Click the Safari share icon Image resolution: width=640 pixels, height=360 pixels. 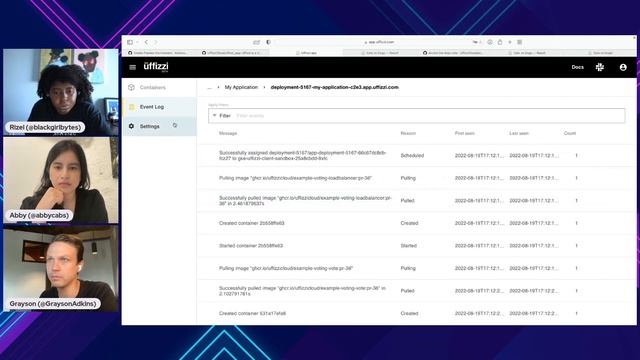click(500, 42)
